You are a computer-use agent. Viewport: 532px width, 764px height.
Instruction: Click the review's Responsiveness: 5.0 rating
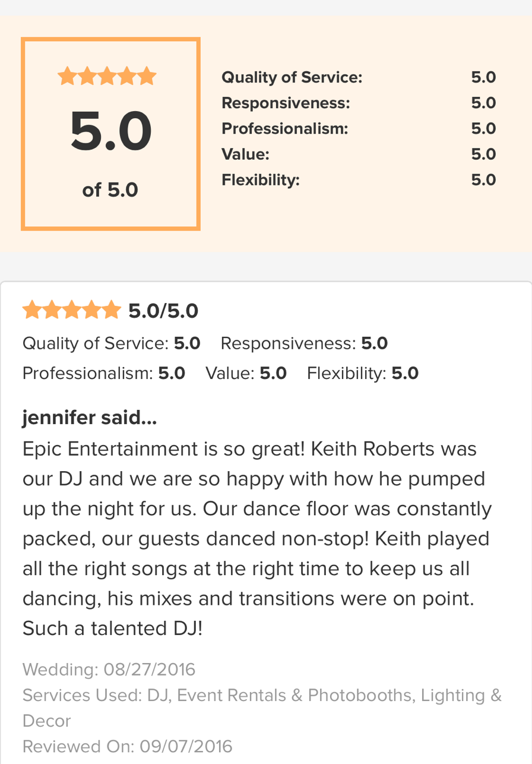[x=304, y=343]
